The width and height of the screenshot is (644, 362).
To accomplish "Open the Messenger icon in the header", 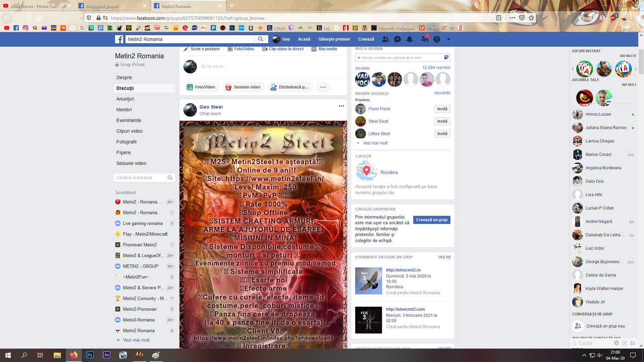I will click(397, 39).
